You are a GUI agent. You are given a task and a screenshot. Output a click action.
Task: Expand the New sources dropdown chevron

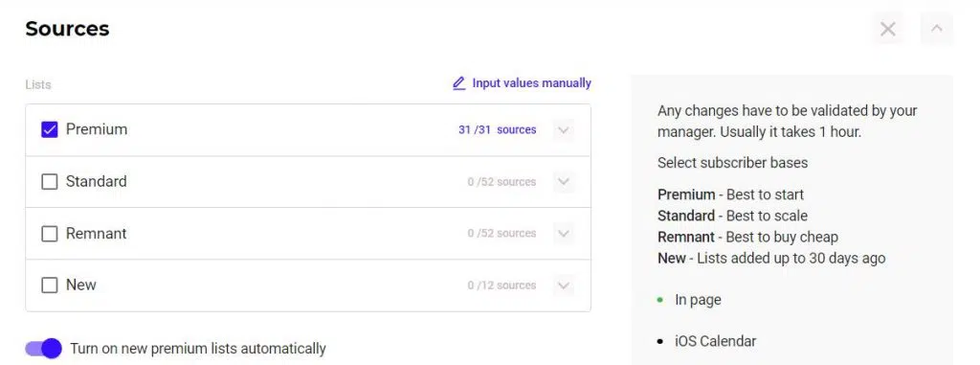pyautogui.click(x=563, y=285)
